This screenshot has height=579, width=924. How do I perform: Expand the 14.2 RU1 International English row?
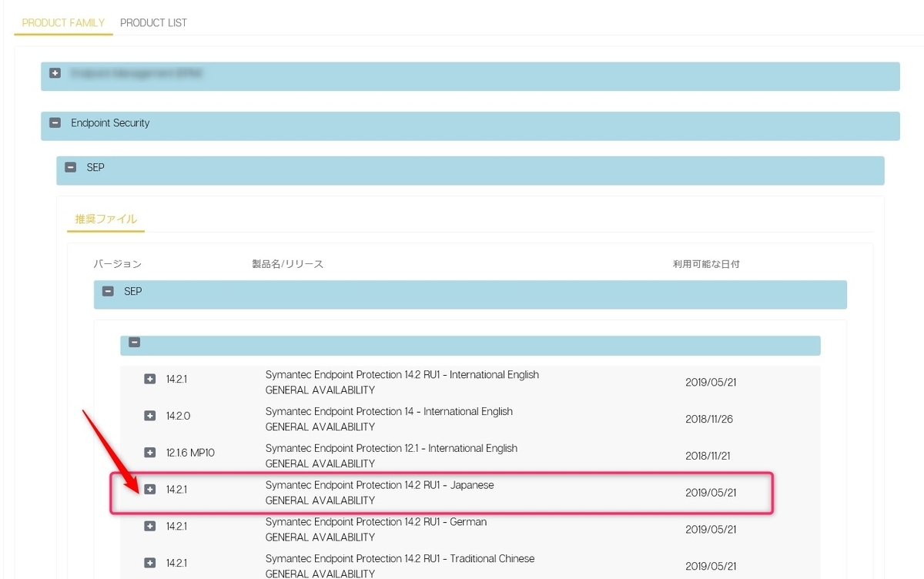[150, 379]
